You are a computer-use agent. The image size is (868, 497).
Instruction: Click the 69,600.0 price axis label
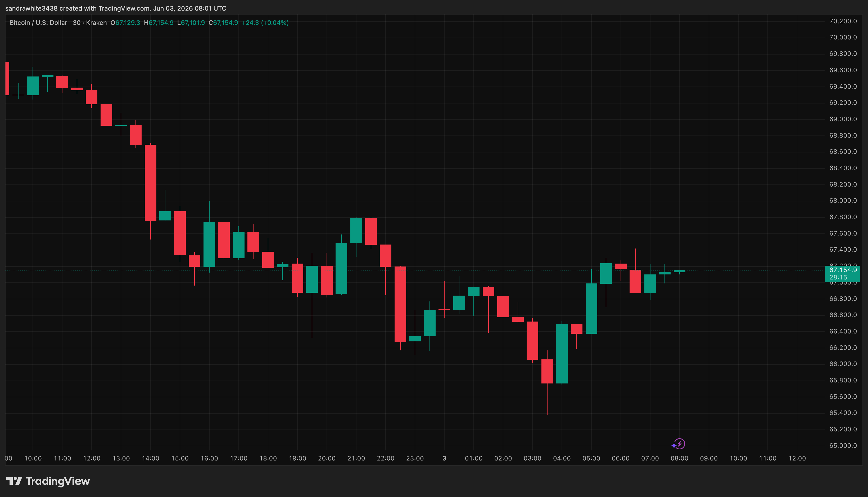[x=843, y=70]
